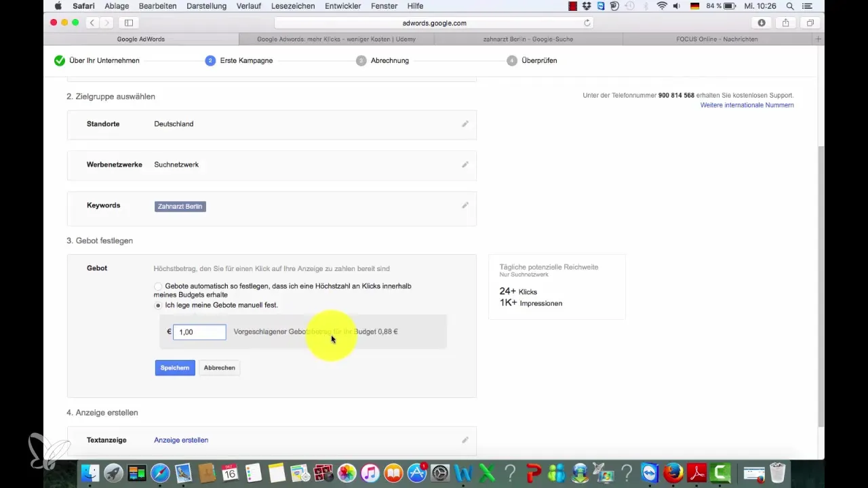Switch to the zahnarzt Berlin Google-Suche tab
The width and height of the screenshot is (868, 488).
528,39
